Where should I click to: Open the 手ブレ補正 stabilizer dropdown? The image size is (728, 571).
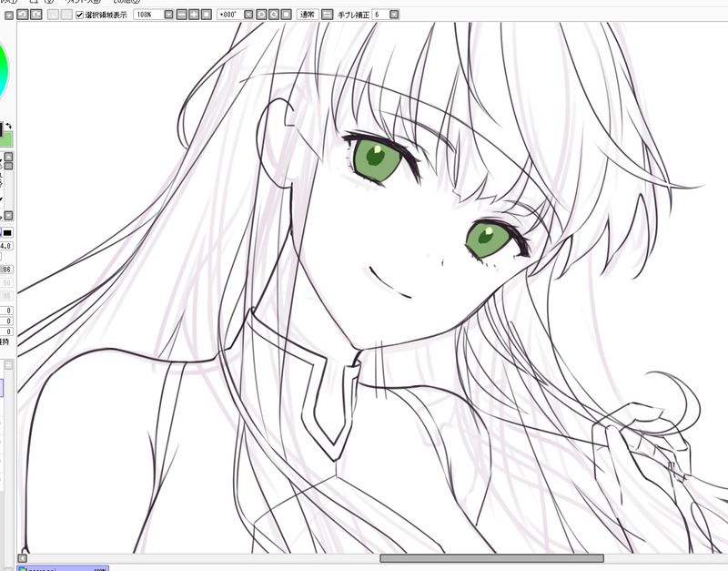pos(394,15)
